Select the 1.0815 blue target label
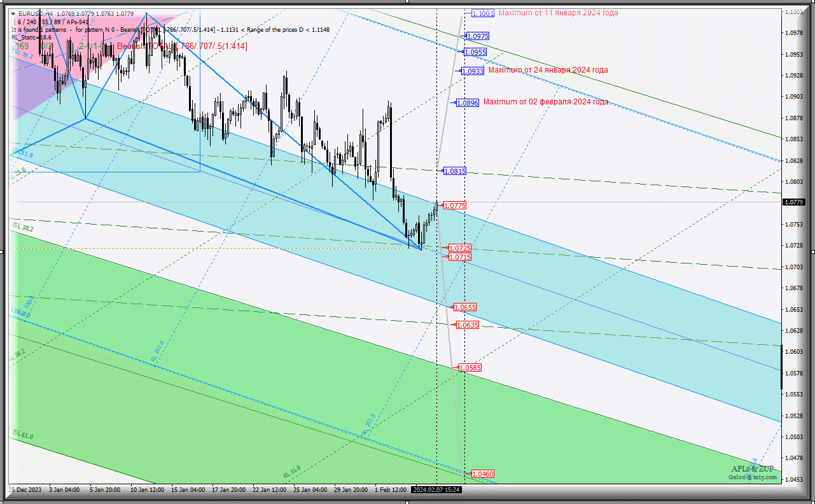Image resolution: width=815 pixels, height=504 pixels. (455, 171)
